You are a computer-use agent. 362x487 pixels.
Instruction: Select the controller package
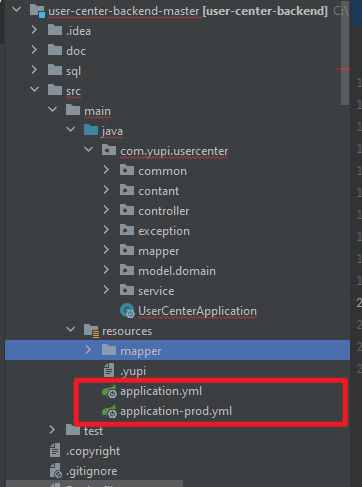164,211
